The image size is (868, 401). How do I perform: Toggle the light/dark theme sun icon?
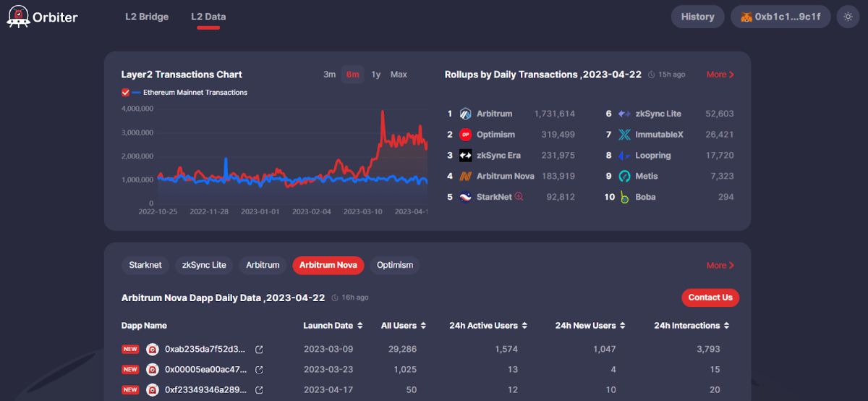(x=848, y=17)
